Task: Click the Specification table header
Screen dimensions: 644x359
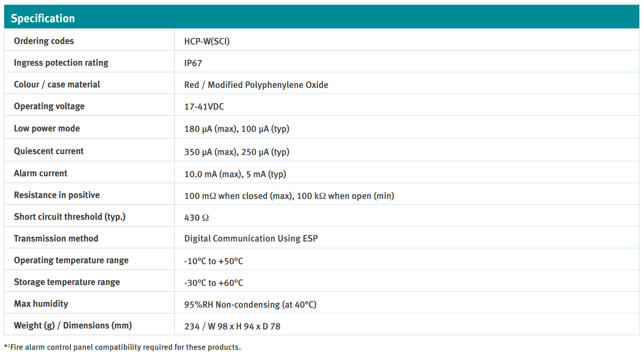Action: 43,19
